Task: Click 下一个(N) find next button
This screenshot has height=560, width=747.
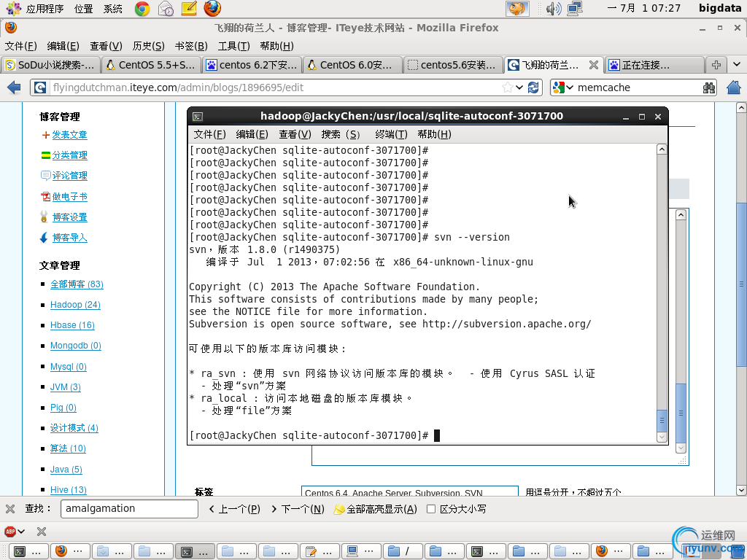Action: [298, 509]
